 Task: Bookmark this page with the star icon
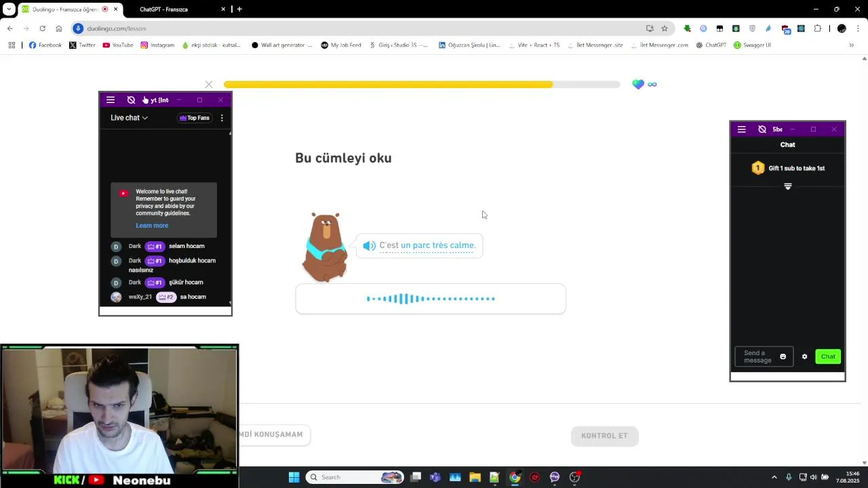[665, 28]
